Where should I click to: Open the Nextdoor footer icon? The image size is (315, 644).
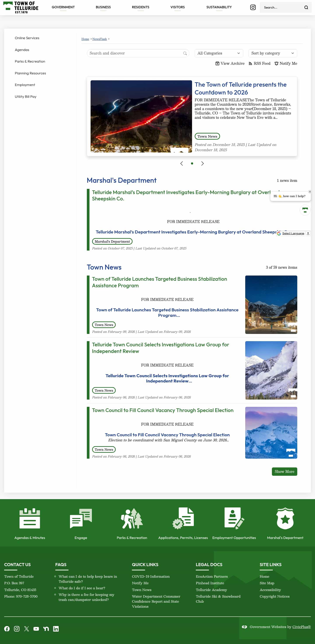46,629
